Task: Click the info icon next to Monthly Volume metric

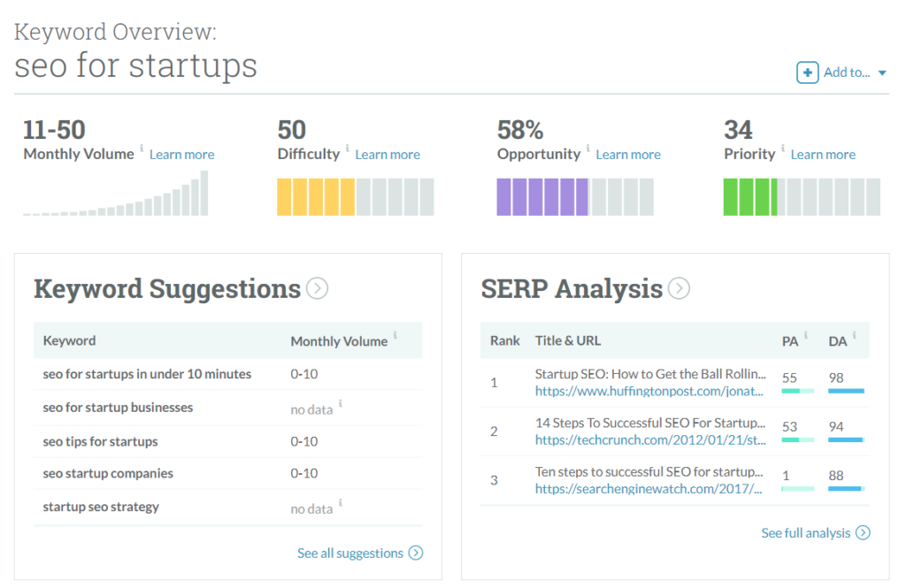Action: pyautogui.click(x=142, y=149)
